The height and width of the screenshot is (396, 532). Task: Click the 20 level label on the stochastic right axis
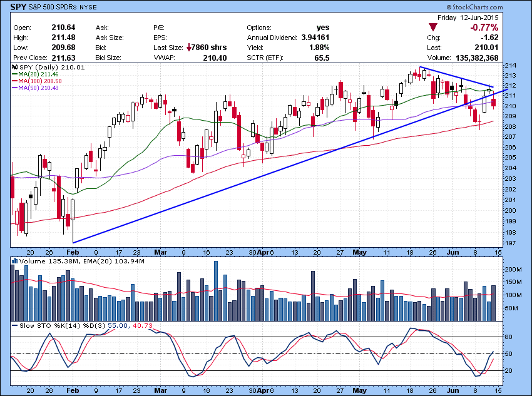click(509, 370)
